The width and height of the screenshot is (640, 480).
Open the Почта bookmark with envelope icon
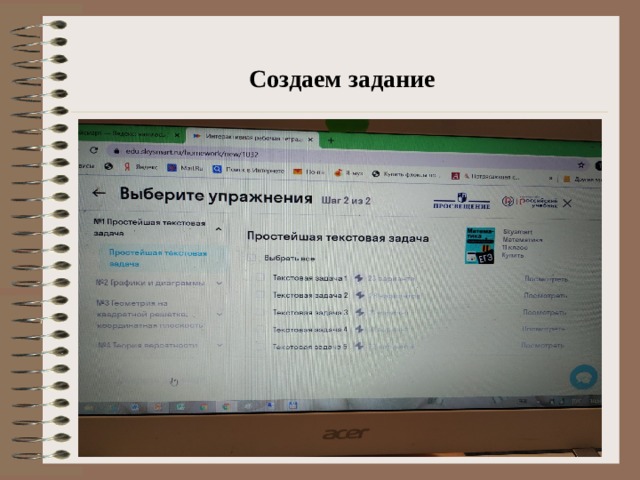tap(309, 172)
